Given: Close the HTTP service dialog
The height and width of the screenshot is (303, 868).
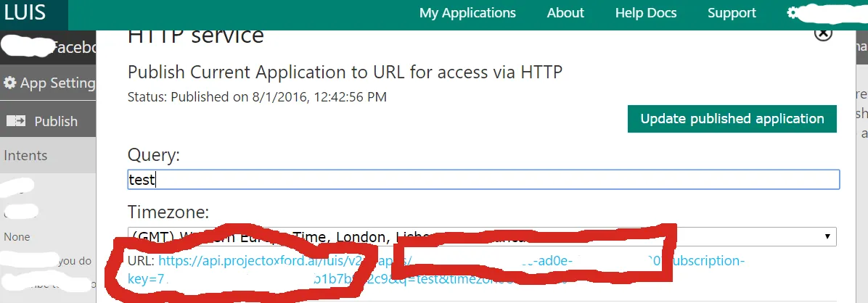Looking at the screenshot, I should pos(823,34).
